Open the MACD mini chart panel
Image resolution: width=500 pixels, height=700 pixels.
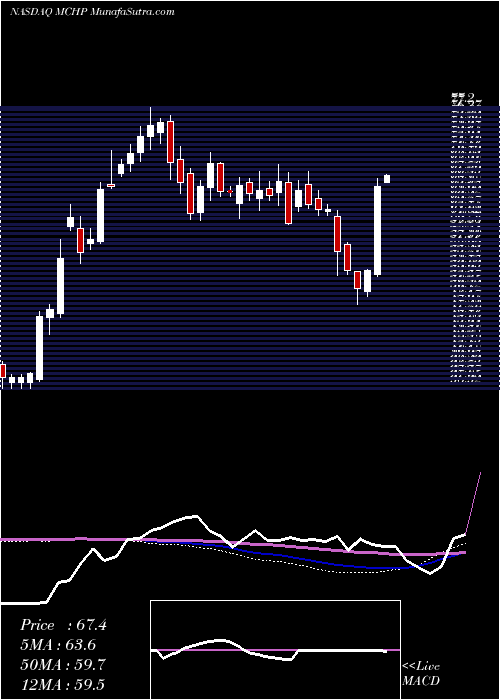[x=275, y=650]
